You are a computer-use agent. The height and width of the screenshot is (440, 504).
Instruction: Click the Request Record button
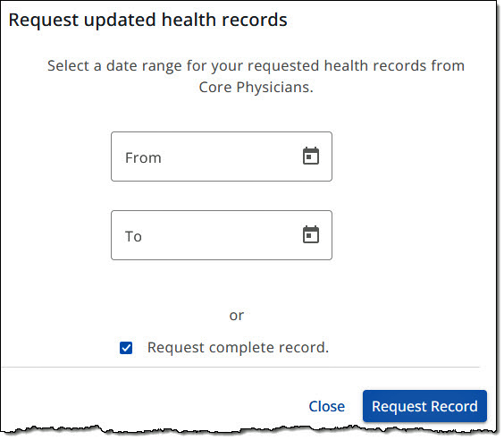[424, 406]
